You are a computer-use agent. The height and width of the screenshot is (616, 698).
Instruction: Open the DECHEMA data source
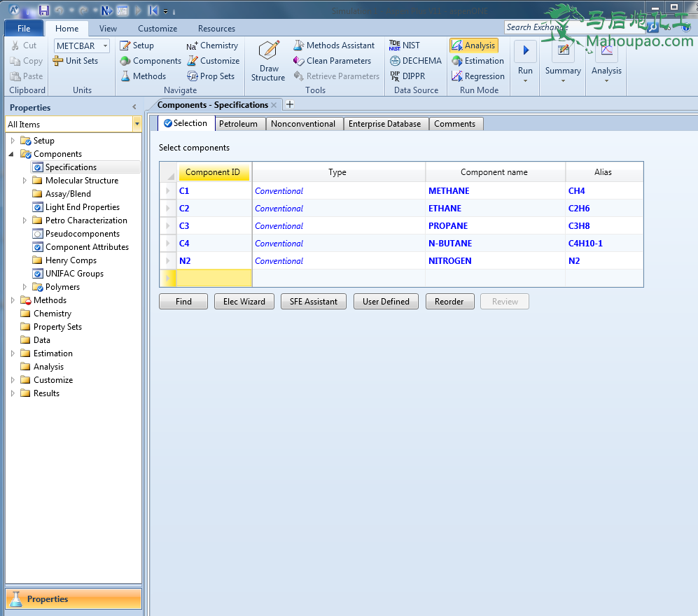coord(415,61)
